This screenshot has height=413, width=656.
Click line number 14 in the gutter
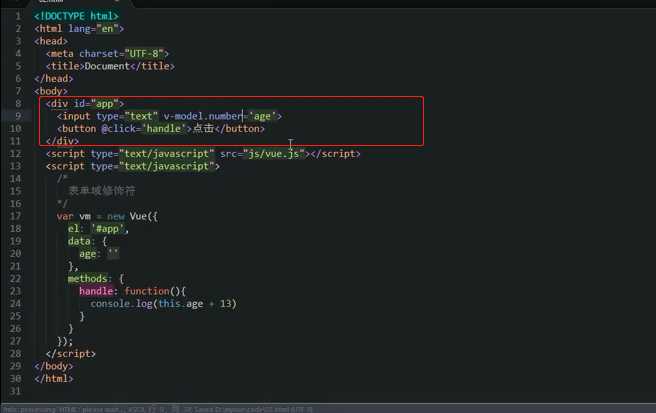pos(15,179)
